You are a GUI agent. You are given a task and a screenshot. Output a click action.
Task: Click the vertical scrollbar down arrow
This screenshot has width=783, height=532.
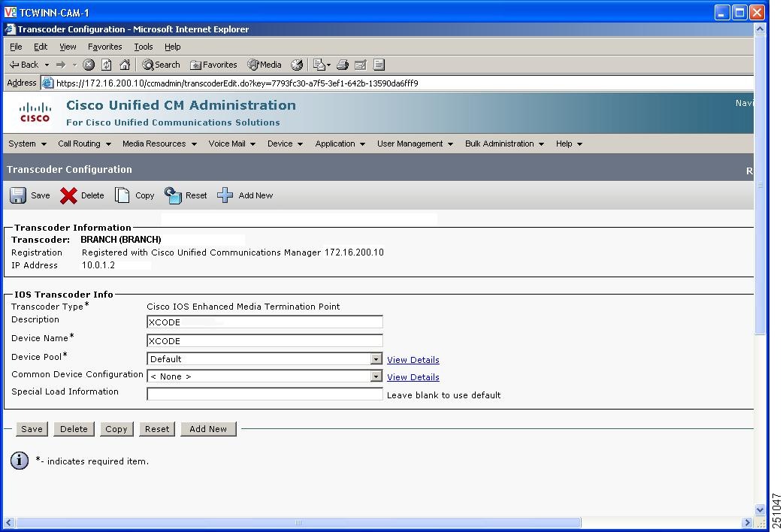pos(760,510)
